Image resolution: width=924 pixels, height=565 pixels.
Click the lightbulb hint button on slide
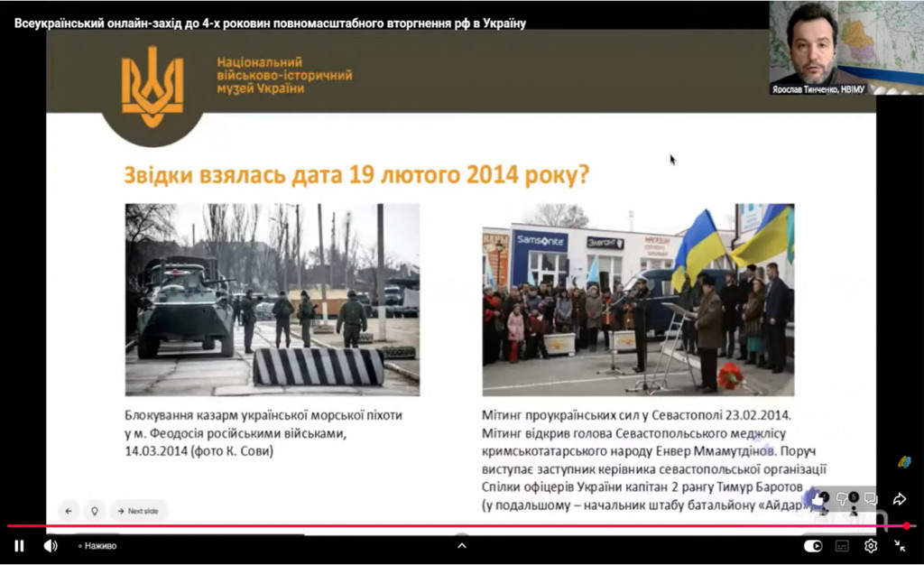[x=94, y=511]
